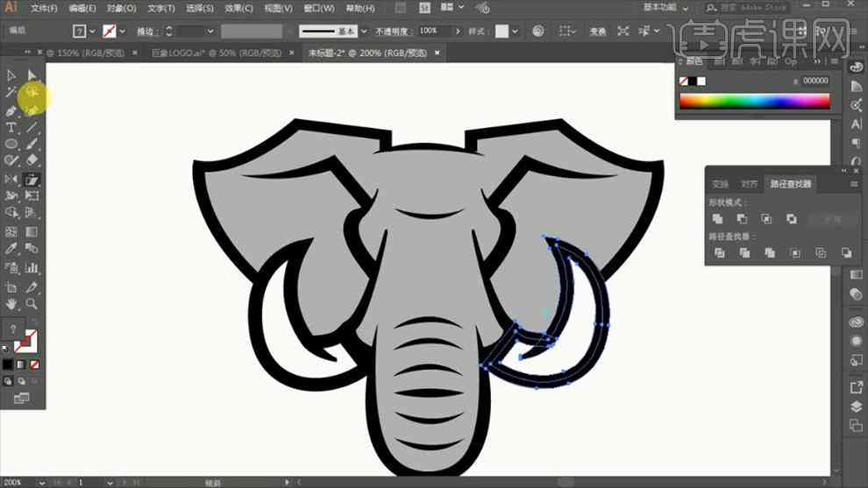The width and height of the screenshot is (868, 488).
Task: Select the Paintbrush tool
Action: (32, 144)
